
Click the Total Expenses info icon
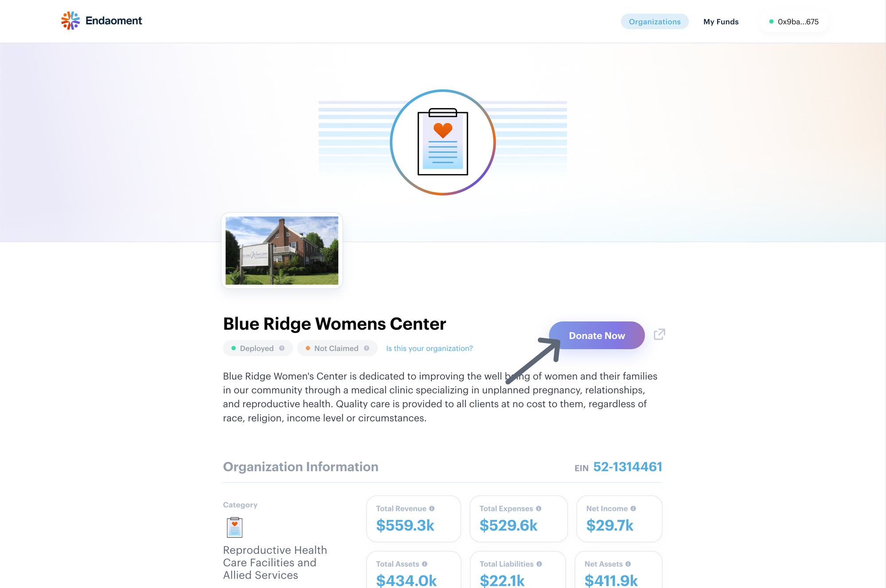click(539, 509)
